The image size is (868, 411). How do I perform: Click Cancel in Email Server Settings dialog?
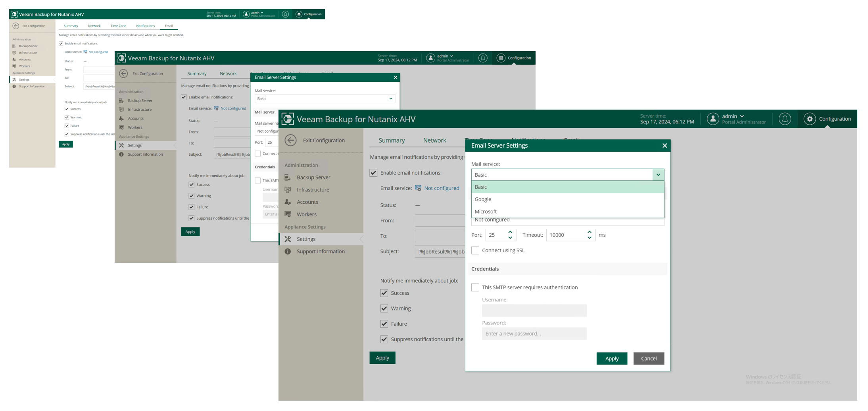coord(649,358)
